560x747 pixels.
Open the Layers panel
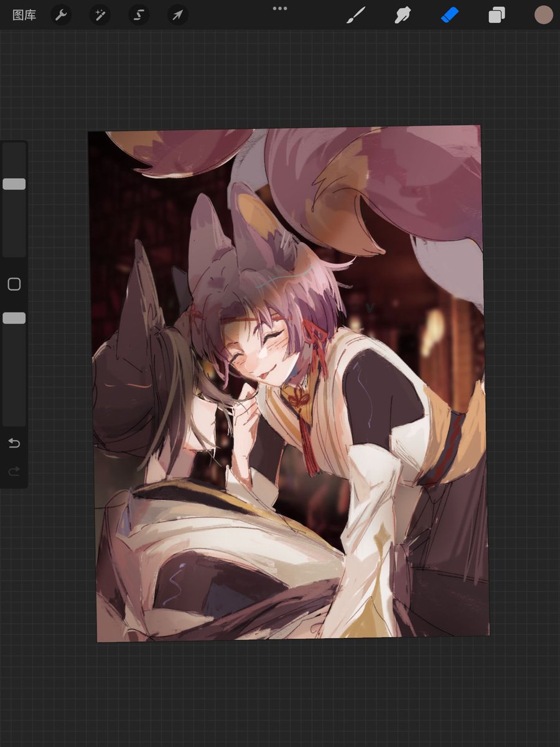click(497, 15)
